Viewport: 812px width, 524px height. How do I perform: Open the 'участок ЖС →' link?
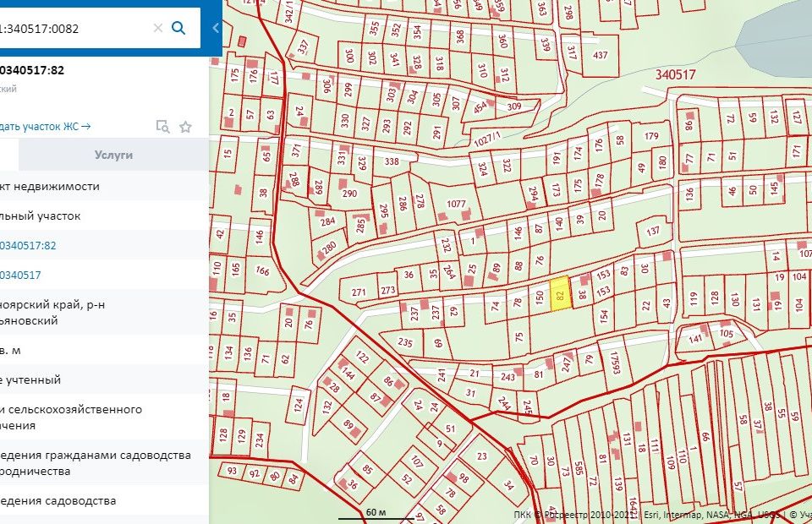click(x=46, y=126)
